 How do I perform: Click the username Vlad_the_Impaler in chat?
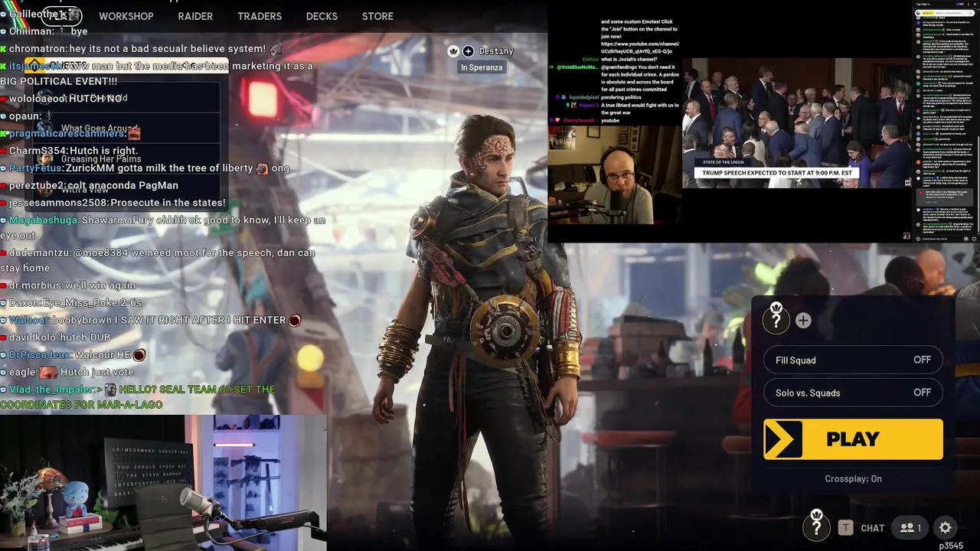pyautogui.click(x=51, y=390)
